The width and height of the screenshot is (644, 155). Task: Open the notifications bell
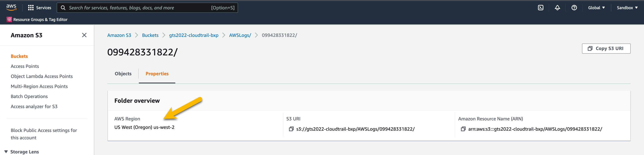[557, 8]
